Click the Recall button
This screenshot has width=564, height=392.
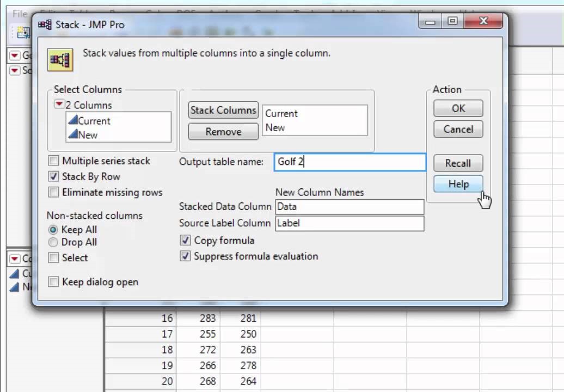[458, 163]
